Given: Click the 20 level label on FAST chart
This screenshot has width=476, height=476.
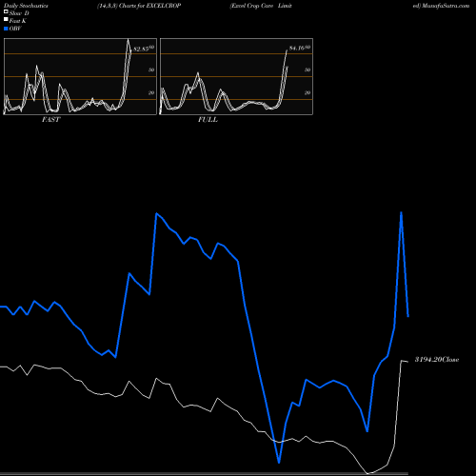Looking at the screenshot, I should click(151, 92).
